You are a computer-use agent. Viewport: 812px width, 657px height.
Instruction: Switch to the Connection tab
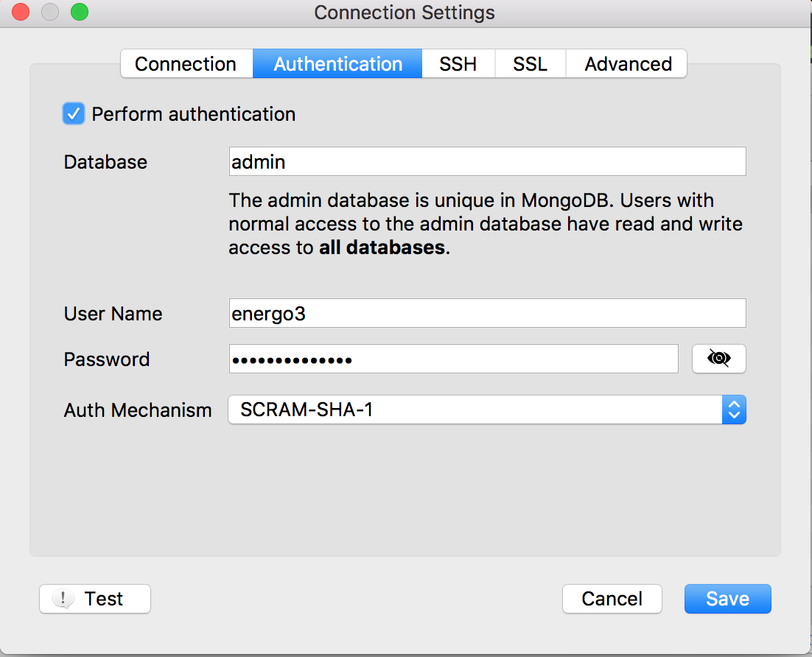click(x=186, y=64)
